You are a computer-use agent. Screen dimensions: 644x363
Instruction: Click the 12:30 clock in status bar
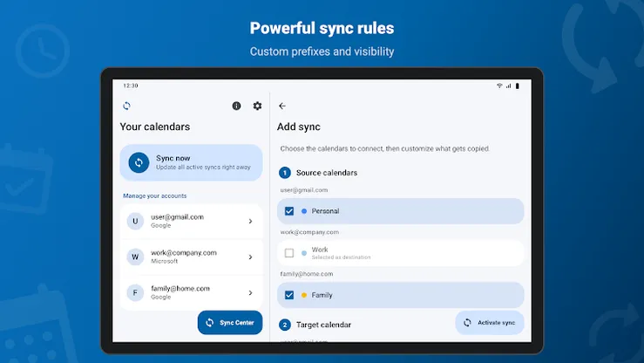pos(131,86)
